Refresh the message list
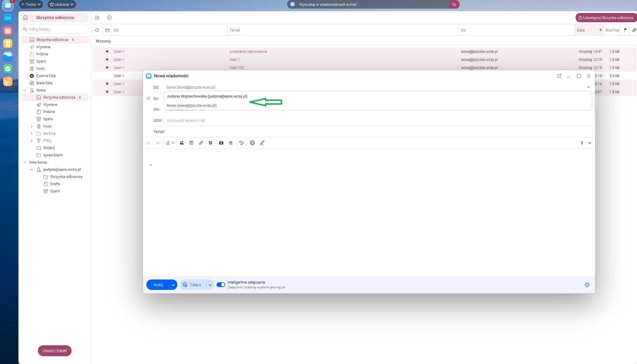The image size is (637, 364). click(x=97, y=30)
